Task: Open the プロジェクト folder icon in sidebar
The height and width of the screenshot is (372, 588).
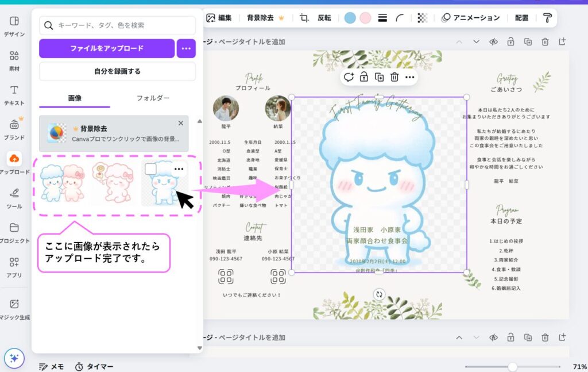Action: coord(14,232)
